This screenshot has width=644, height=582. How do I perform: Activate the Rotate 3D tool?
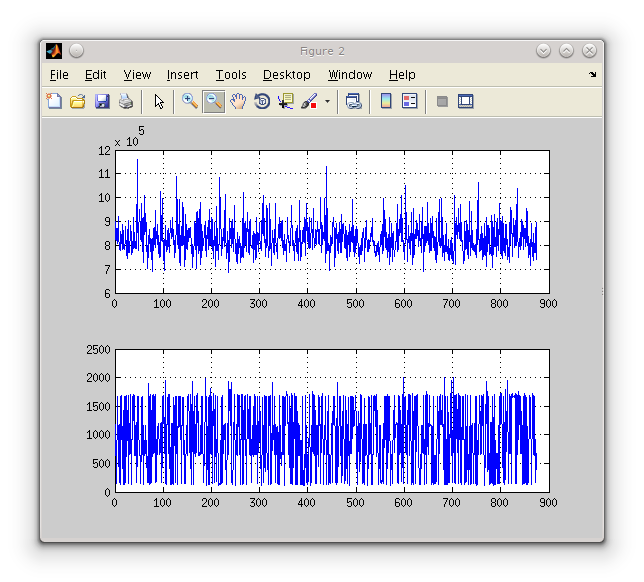pos(262,101)
